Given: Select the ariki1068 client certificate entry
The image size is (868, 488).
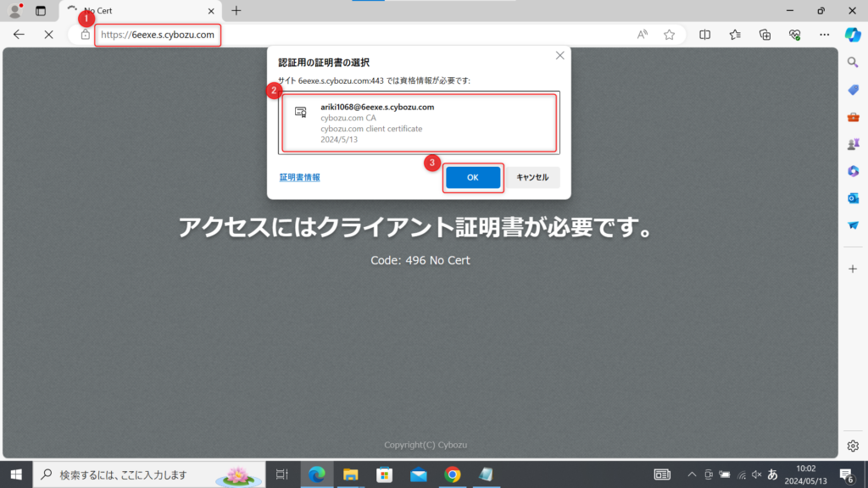Looking at the screenshot, I should [419, 124].
